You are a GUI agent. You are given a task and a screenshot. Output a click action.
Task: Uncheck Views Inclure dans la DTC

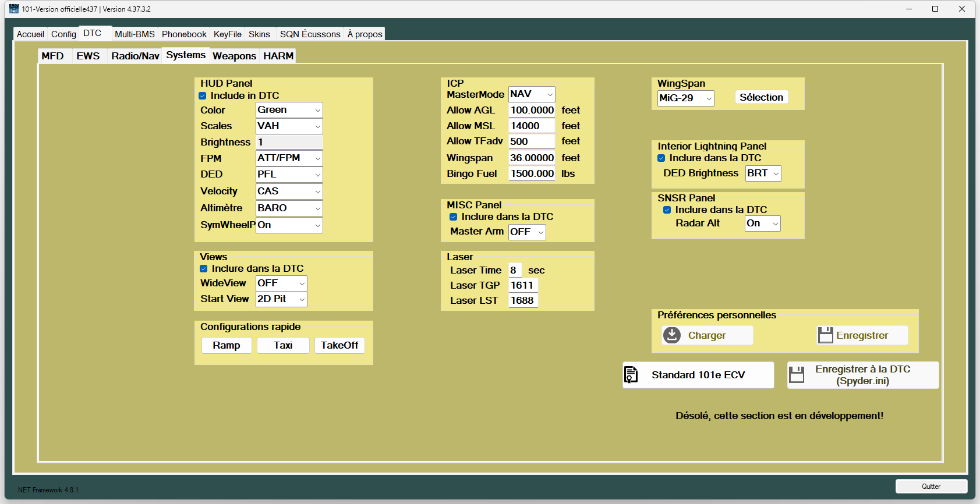(x=204, y=269)
